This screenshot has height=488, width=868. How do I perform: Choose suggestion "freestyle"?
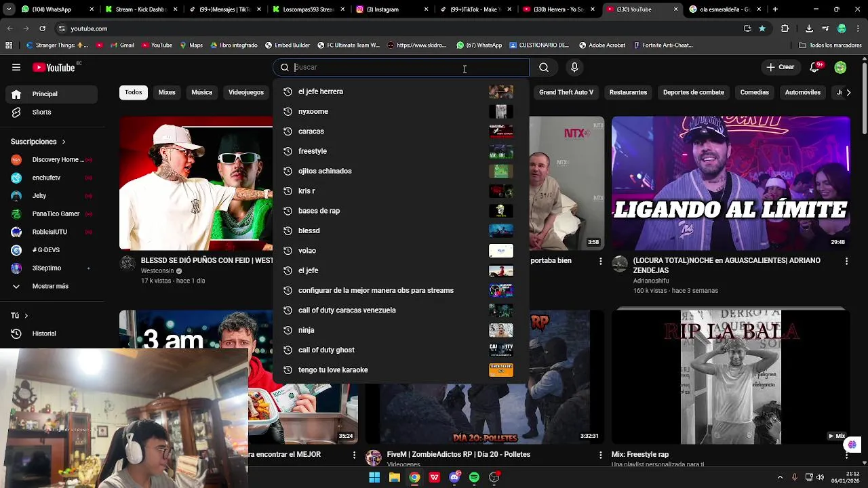400,151
